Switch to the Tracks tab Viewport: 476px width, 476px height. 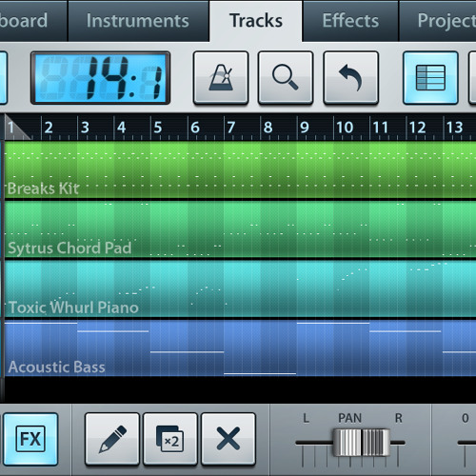tap(256, 21)
